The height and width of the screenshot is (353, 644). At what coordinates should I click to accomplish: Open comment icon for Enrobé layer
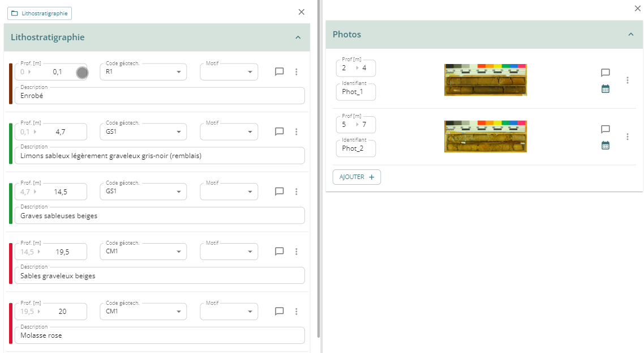[279, 72]
